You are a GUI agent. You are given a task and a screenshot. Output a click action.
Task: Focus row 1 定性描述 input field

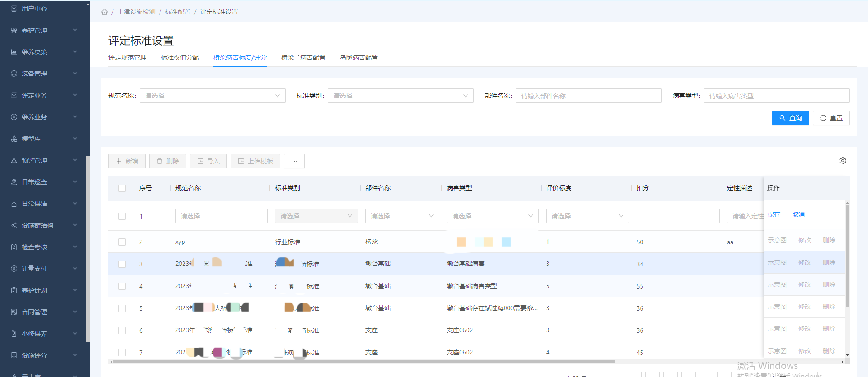point(745,216)
